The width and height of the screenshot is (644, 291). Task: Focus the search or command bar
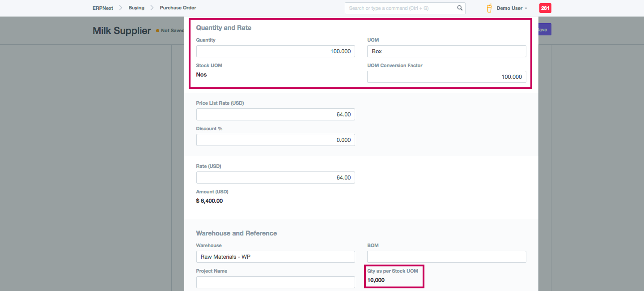pos(400,8)
